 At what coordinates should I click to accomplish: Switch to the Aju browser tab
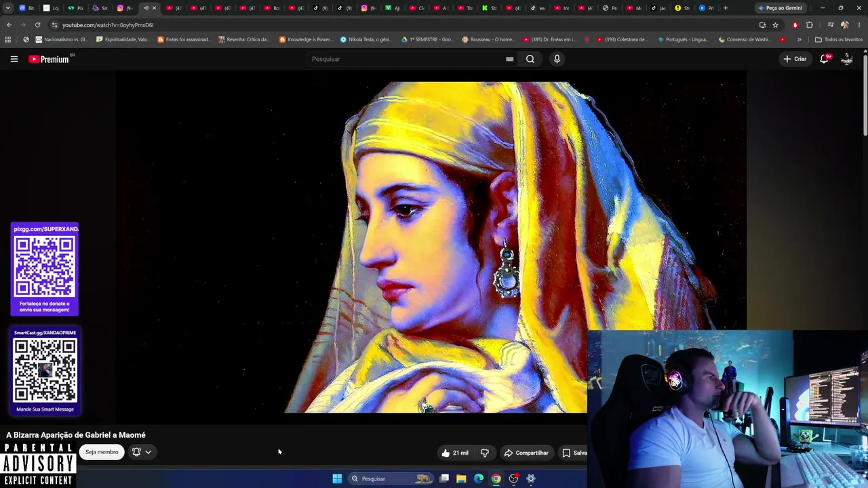coord(393,8)
